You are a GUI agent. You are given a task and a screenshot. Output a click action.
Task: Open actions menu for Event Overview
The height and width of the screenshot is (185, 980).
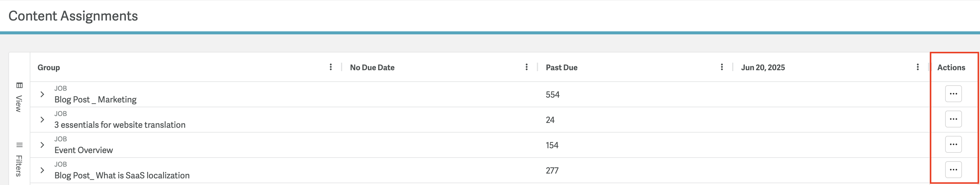point(953,144)
